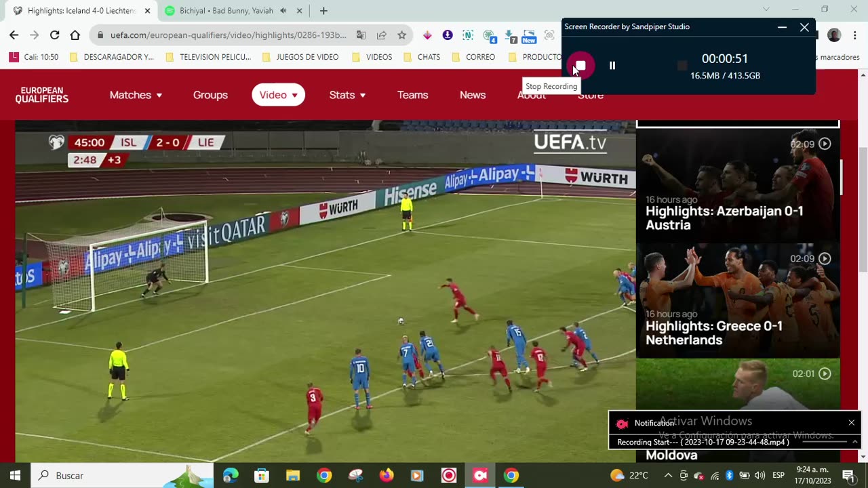Expand the Video menu
The image size is (868, 488).
tap(278, 95)
